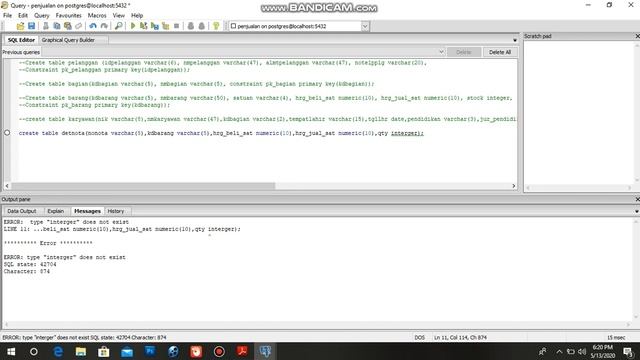Open Adobe Acrobat from the taskbar

(x=242, y=351)
